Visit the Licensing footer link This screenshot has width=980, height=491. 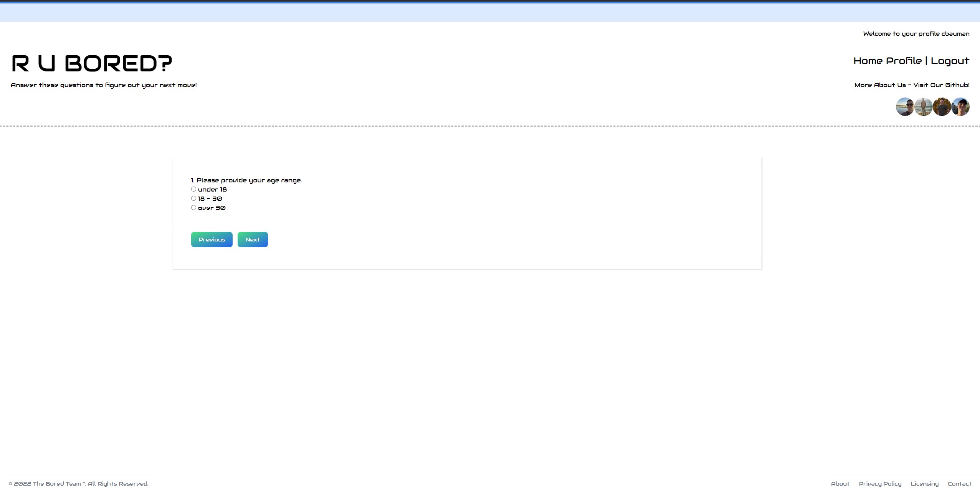tap(924, 484)
